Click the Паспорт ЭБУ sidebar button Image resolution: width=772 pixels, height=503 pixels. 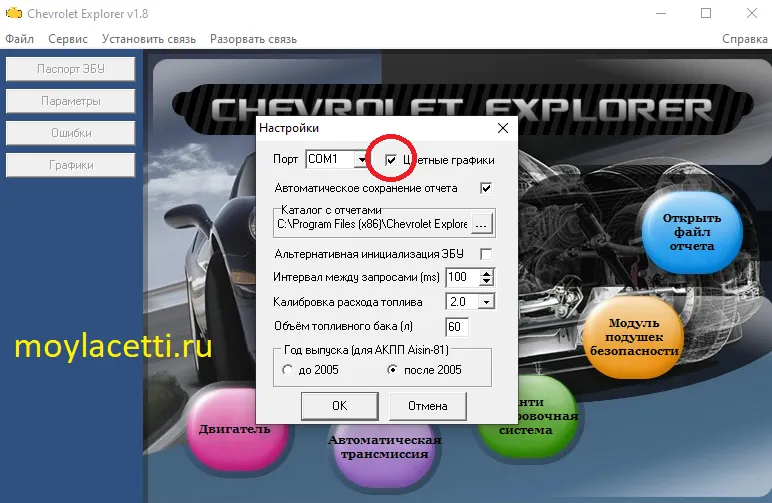tap(70, 69)
